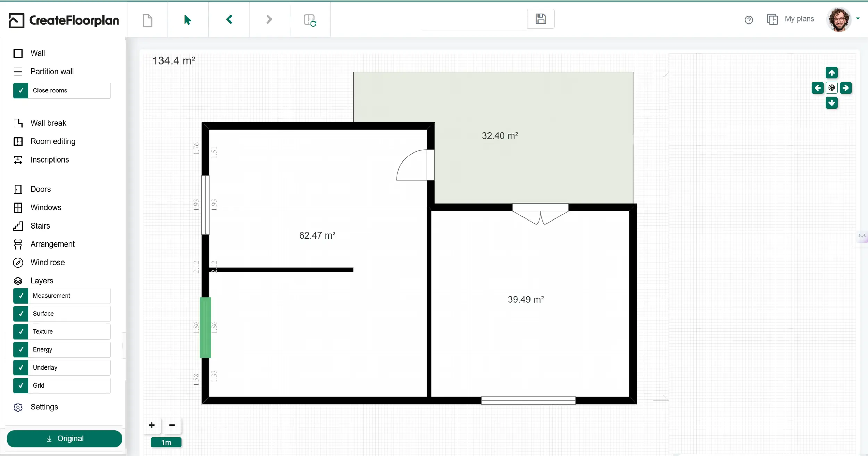Click the new document icon
Viewport: 868px width, 456px height.
pyautogui.click(x=148, y=20)
